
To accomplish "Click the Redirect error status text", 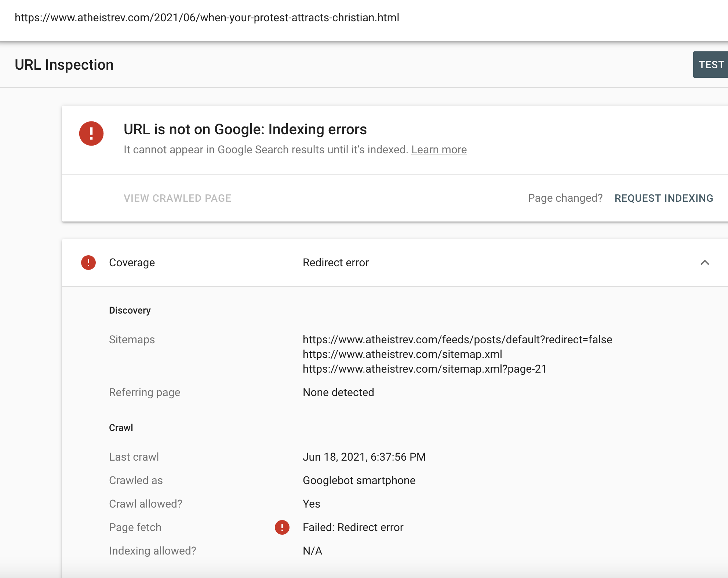I will coord(335,263).
